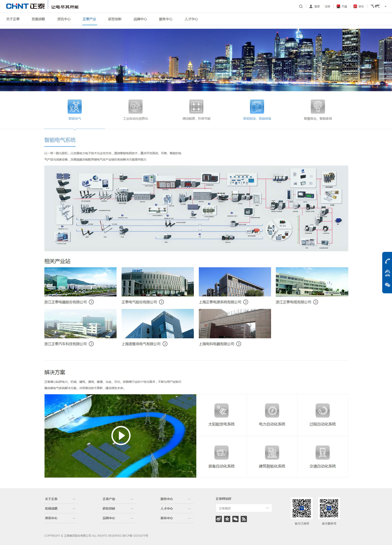Click the 展会中心 footer link
This screenshot has width=392, height=545.
point(167,518)
